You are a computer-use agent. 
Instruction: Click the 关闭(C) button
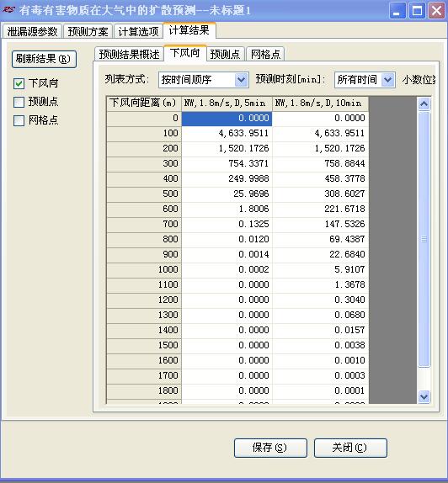coord(350,448)
